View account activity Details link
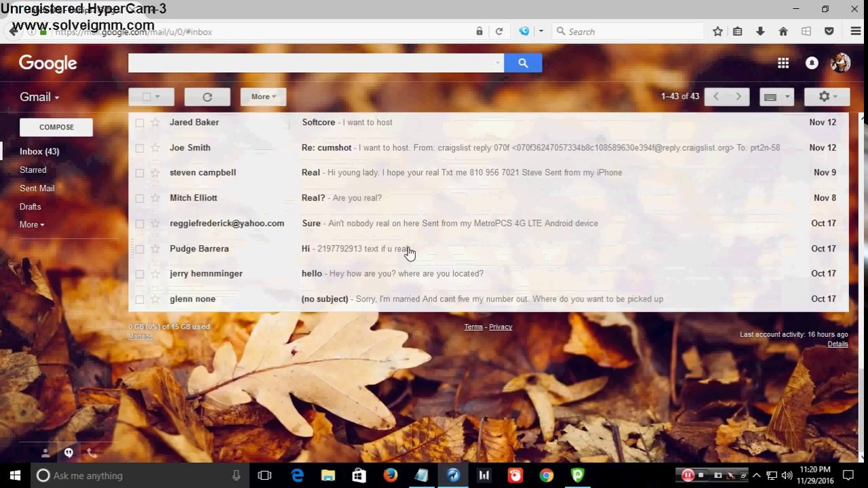This screenshot has height=488, width=868. [837, 344]
